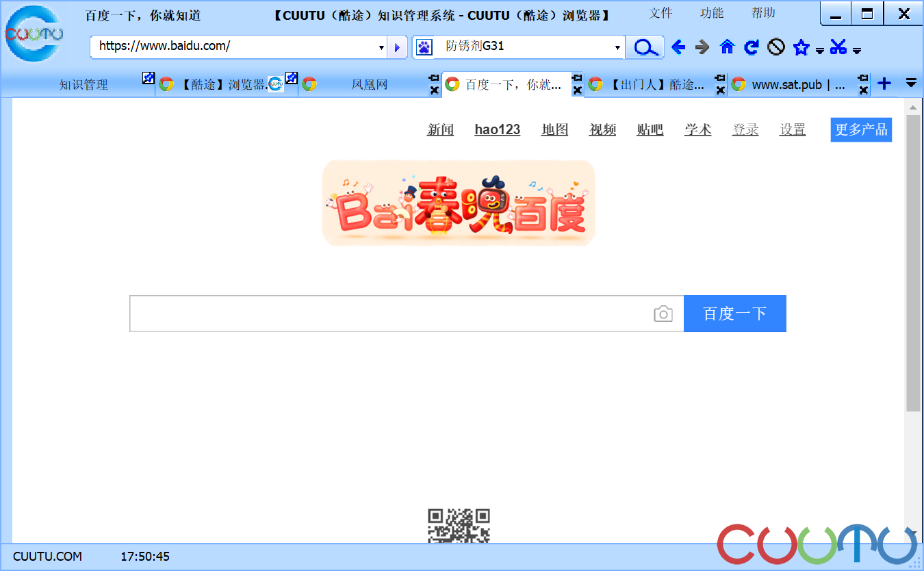Open the 文件 menu
The width and height of the screenshot is (924, 571).
(660, 13)
